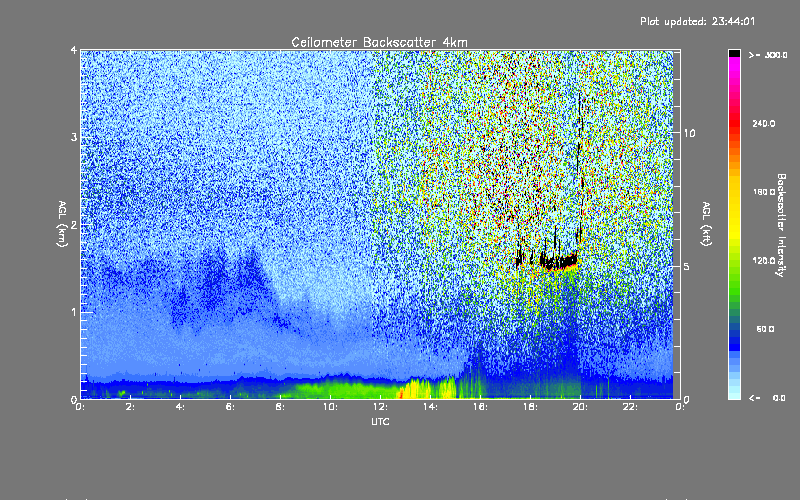Click the '22:' tick on the UTC axis
800x500 pixels.
(630, 407)
